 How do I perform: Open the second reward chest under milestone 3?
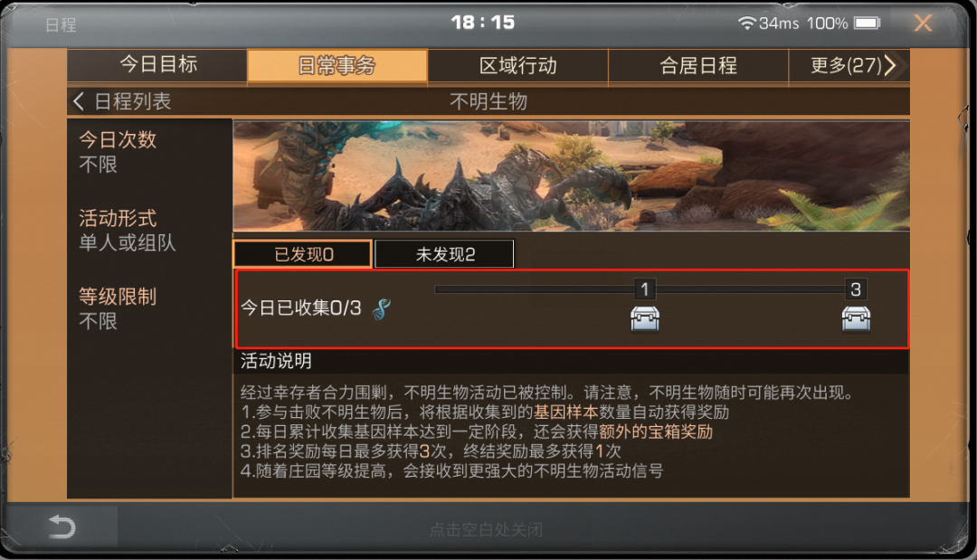[856, 318]
